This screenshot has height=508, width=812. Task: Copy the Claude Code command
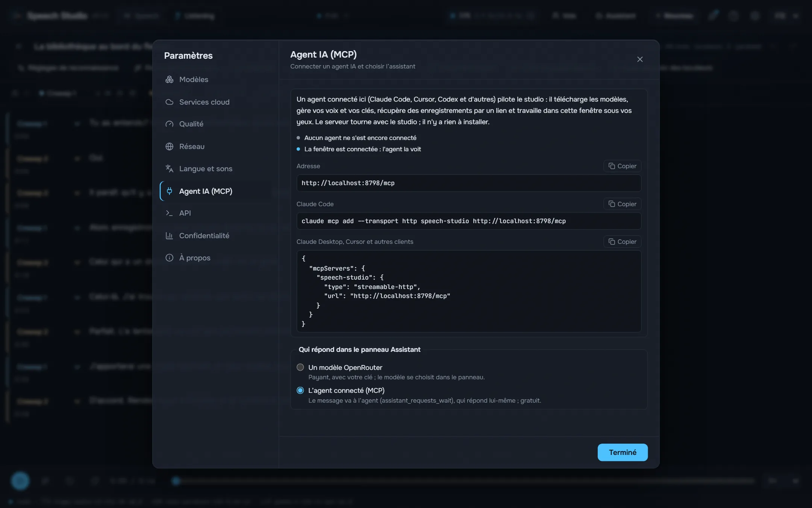(x=623, y=204)
